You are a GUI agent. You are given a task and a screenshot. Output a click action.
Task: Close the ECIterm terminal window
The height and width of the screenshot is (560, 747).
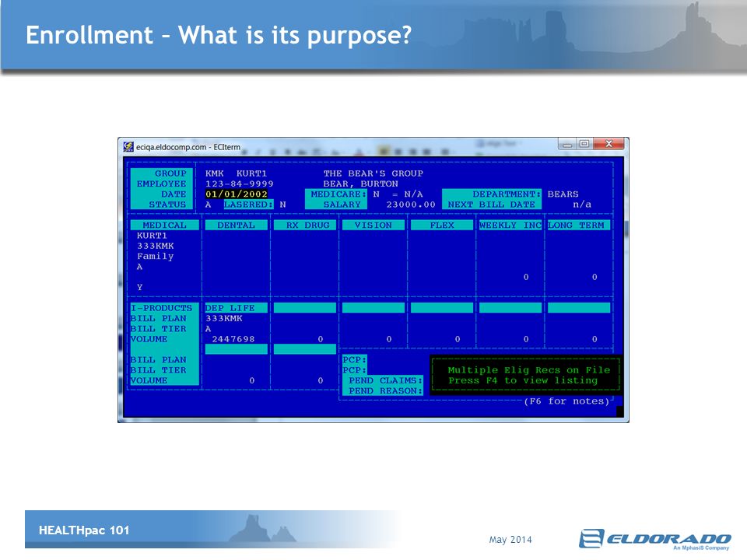[x=608, y=144]
